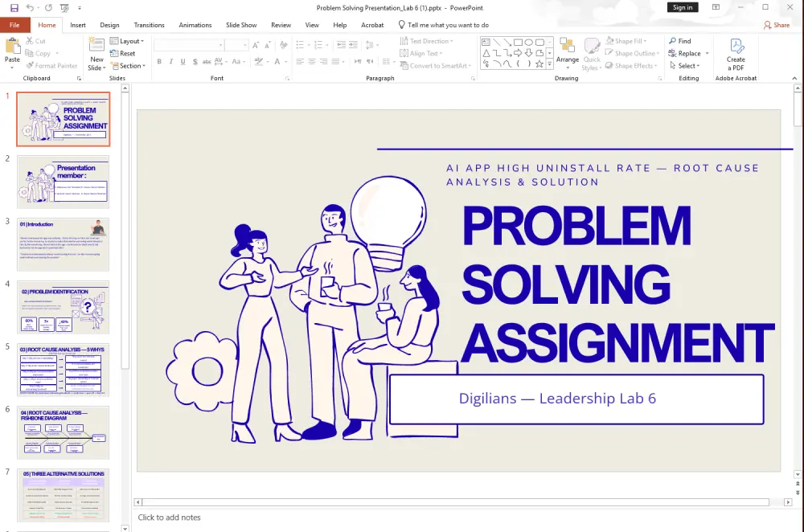Expand the Text Direction dropdown
The image size is (804, 532).
(x=427, y=41)
